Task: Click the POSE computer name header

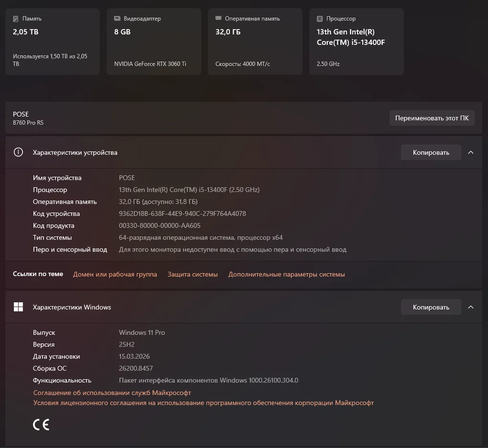Action: point(21,114)
